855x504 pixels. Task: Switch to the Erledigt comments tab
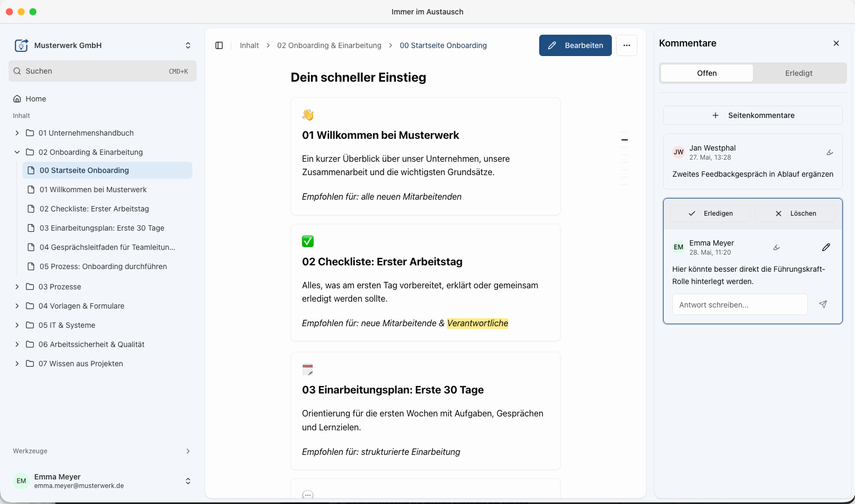798,73
